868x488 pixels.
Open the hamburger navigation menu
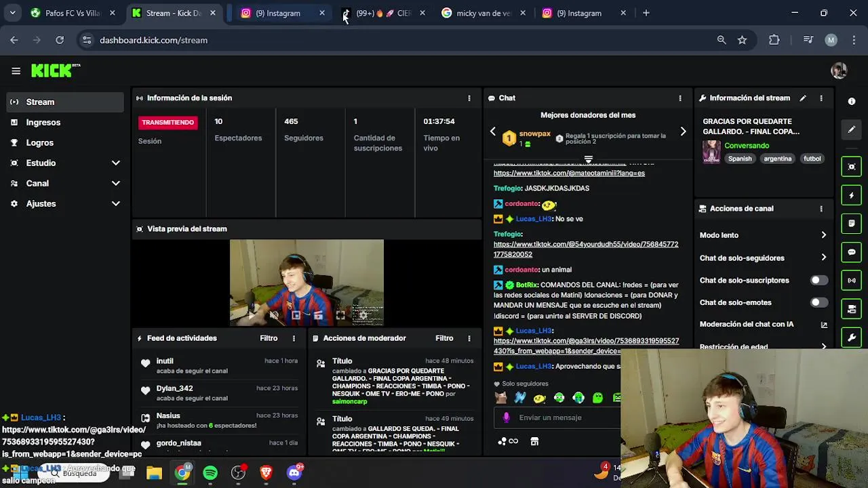click(x=16, y=70)
